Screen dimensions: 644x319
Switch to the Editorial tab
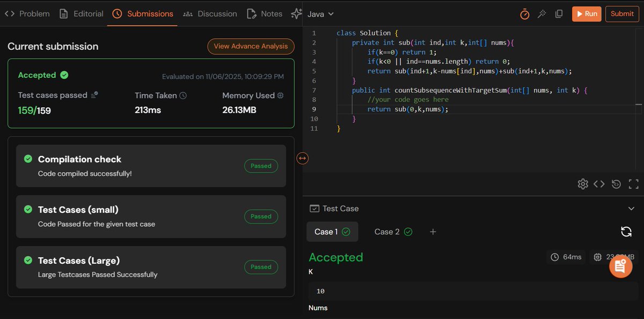[x=87, y=14]
